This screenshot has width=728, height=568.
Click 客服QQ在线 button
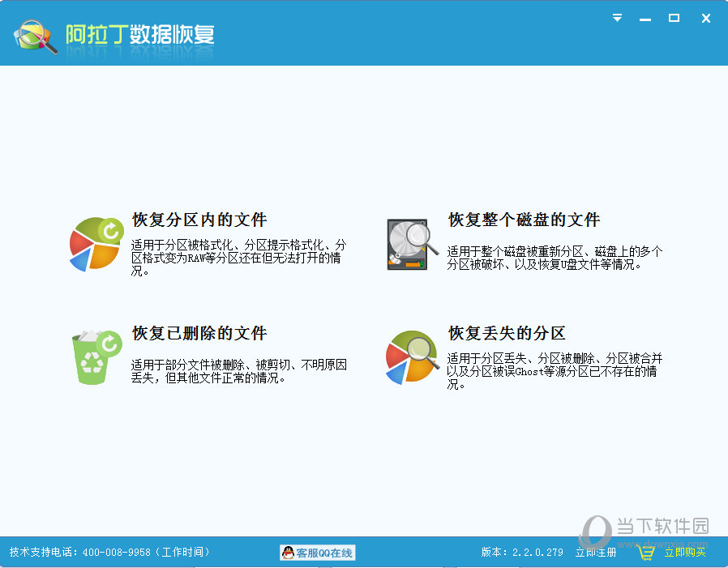point(318,553)
